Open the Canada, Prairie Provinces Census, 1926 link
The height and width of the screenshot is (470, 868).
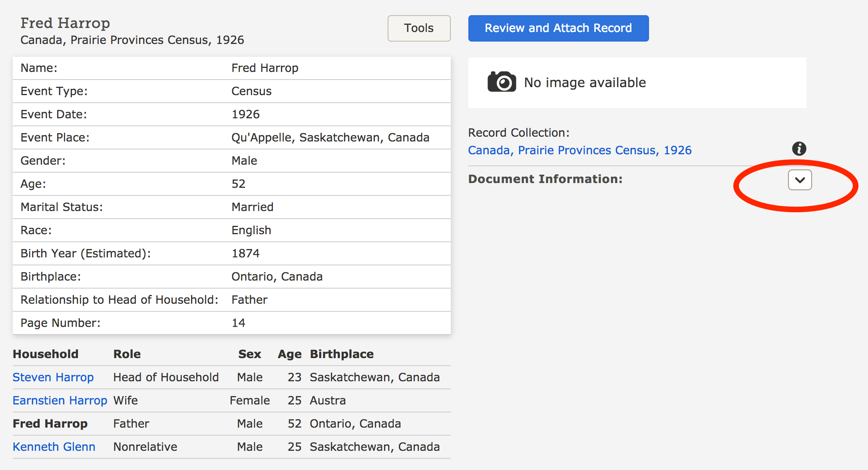pyautogui.click(x=579, y=150)
